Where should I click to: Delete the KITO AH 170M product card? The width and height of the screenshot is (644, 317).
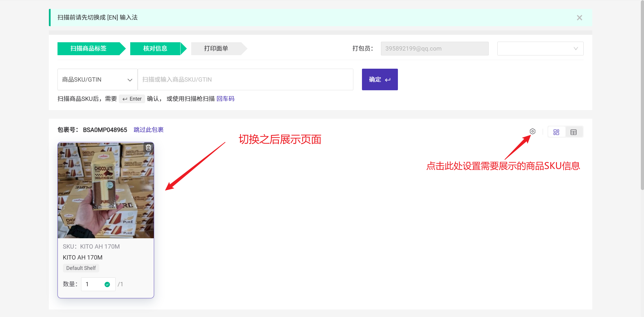(148, 147)
